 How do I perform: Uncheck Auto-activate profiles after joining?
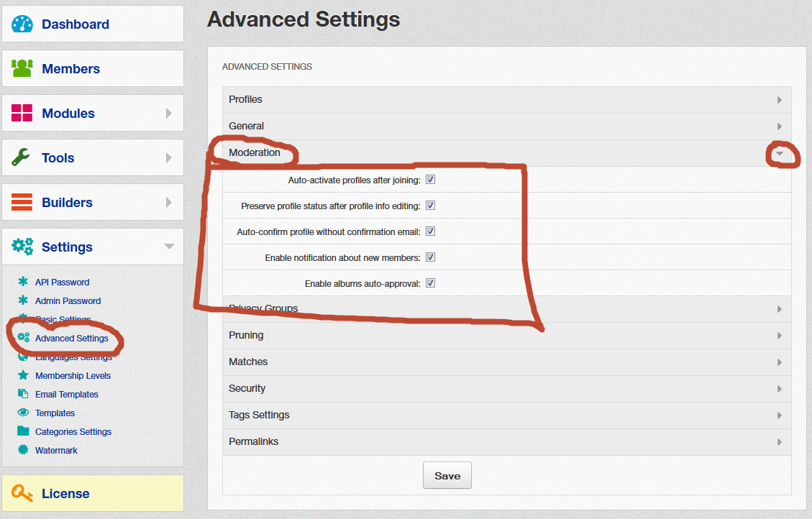430,180
